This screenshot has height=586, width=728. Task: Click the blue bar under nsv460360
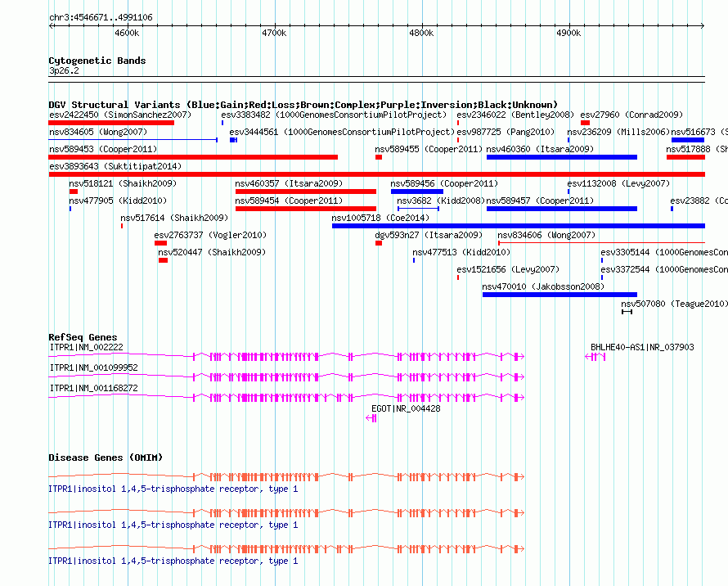tap(562, 157)
